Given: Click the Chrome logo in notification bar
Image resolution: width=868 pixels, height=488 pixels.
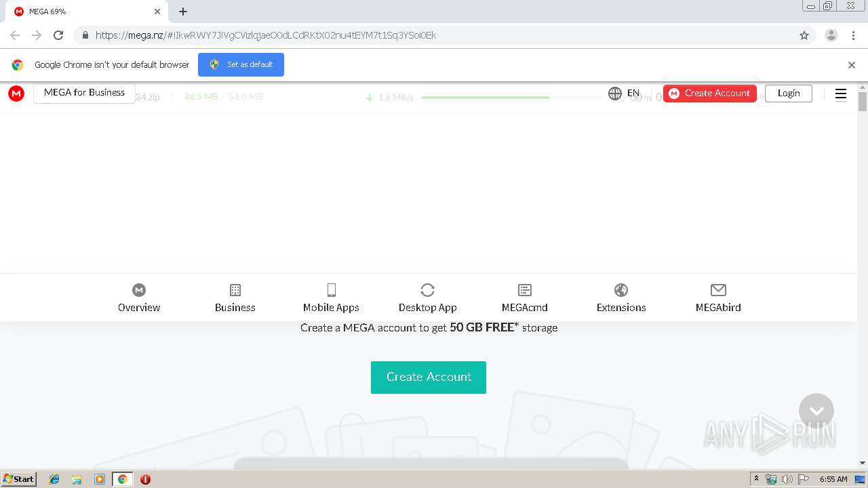Looking at the screenshot, I should [18, 65].
